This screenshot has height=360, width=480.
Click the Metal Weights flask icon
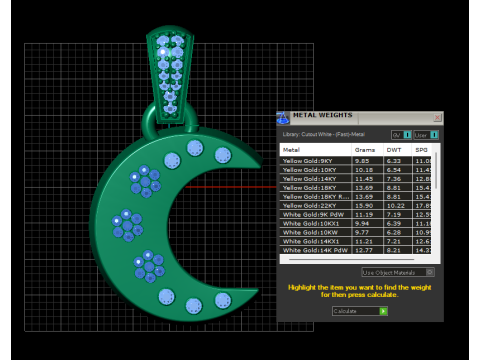click(x=283, y=118)
